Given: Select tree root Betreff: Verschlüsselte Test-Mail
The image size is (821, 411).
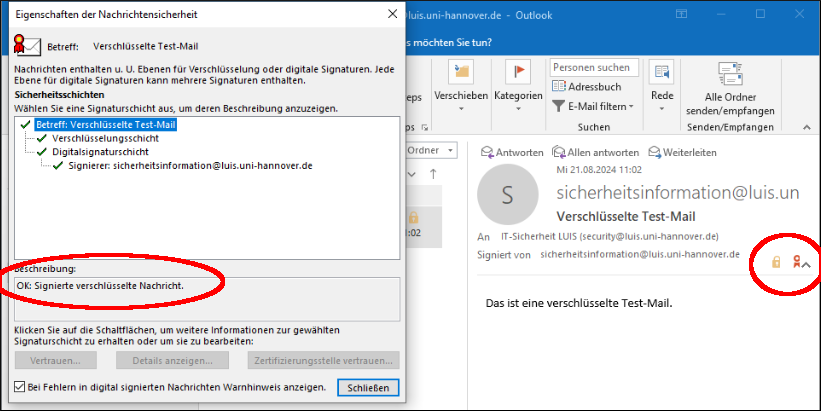Looking at the screenshot, I should 106,125.
